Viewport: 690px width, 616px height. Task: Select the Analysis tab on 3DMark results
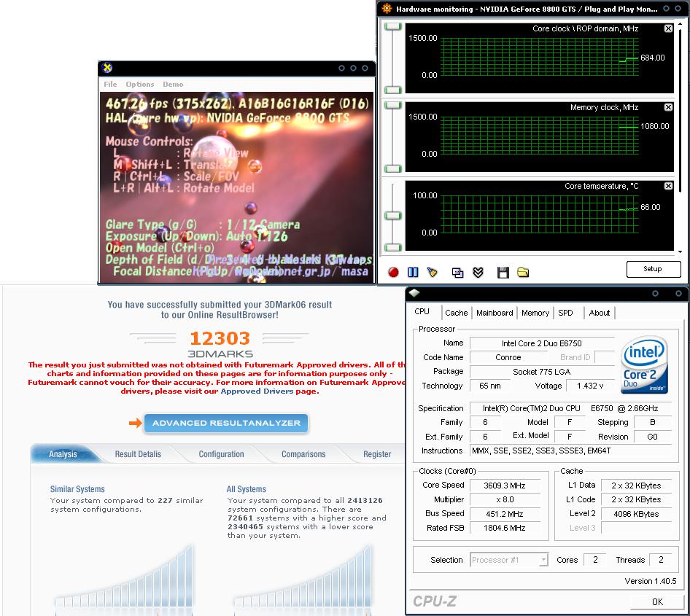63,454
